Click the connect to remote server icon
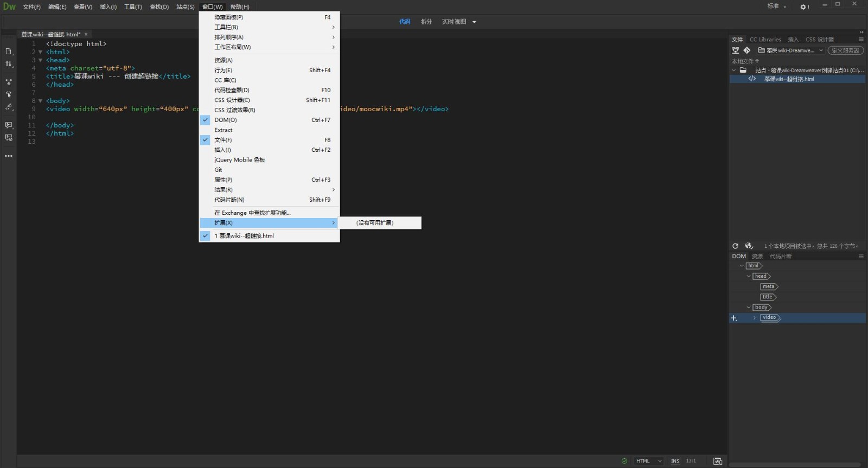Viewport: 868px width, 468px height. (x=736, y=50)
